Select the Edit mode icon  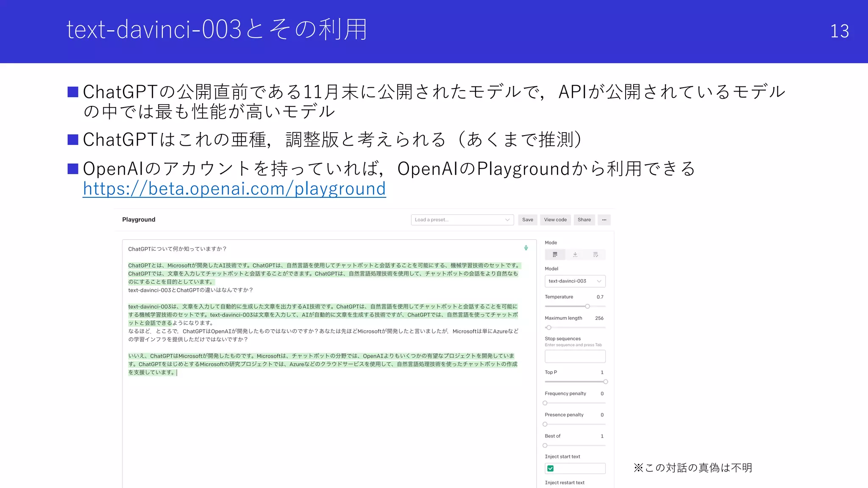pyautogui.click(x=595, y=255)
